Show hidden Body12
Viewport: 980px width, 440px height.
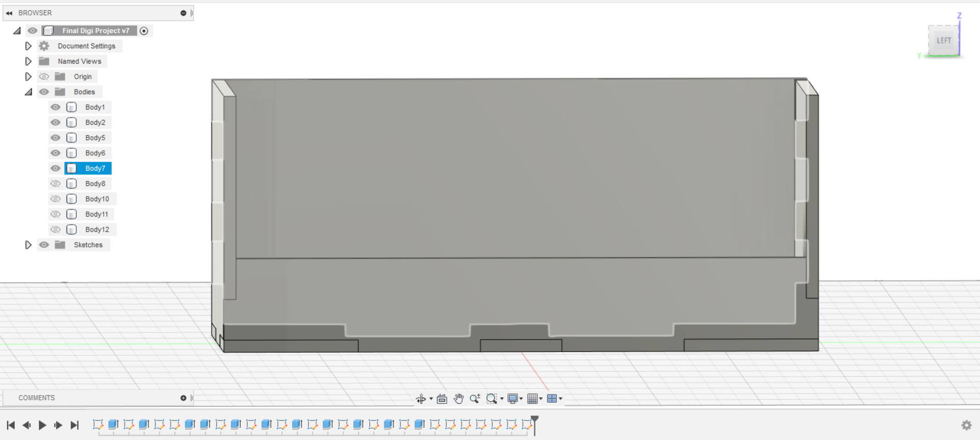click(x=56, y=229)
